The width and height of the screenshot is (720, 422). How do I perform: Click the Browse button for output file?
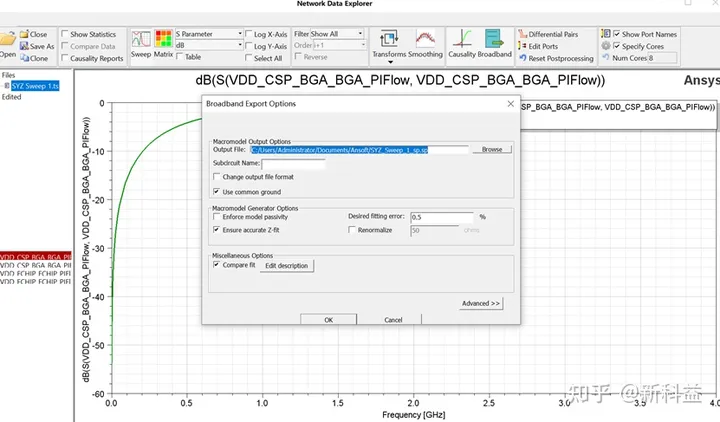pyautogui.click(x=492, y=150)
